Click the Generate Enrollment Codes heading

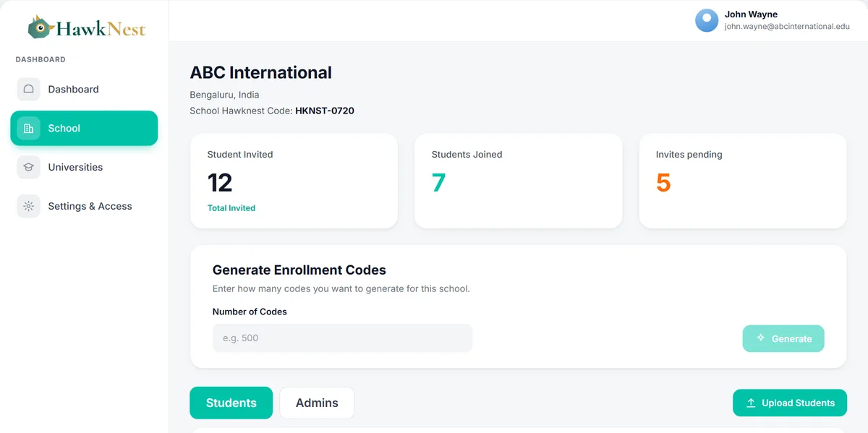[299, 270]
